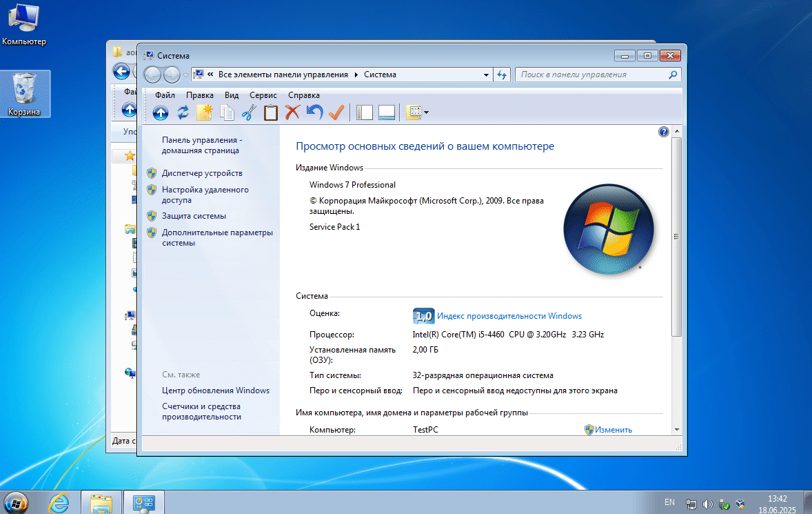Image resolution: width=812 pixels, height=514 pixels.
Task: Open the Файл menu
Action: 165,95
